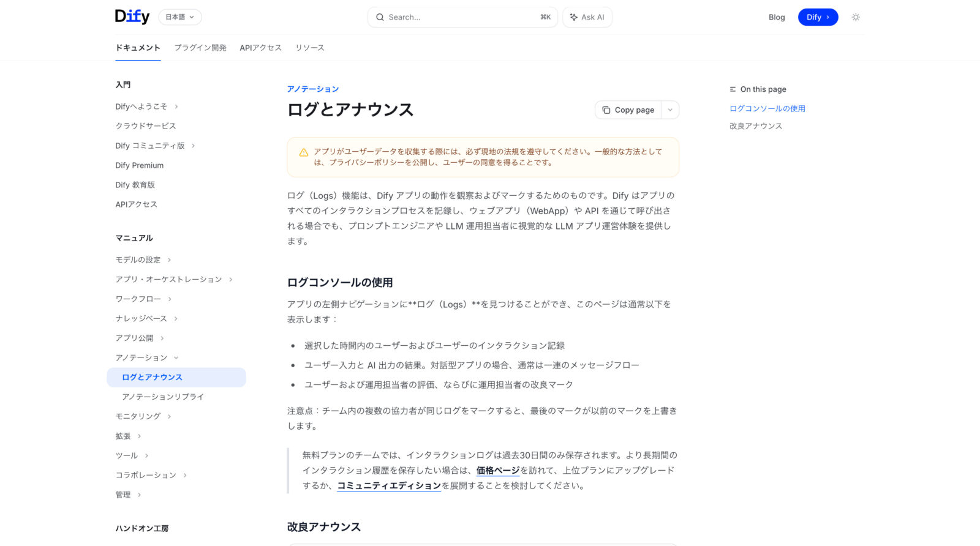Click the search magnifier icon
This screenshot has width=980, height=546.
(x=380, y=17)
